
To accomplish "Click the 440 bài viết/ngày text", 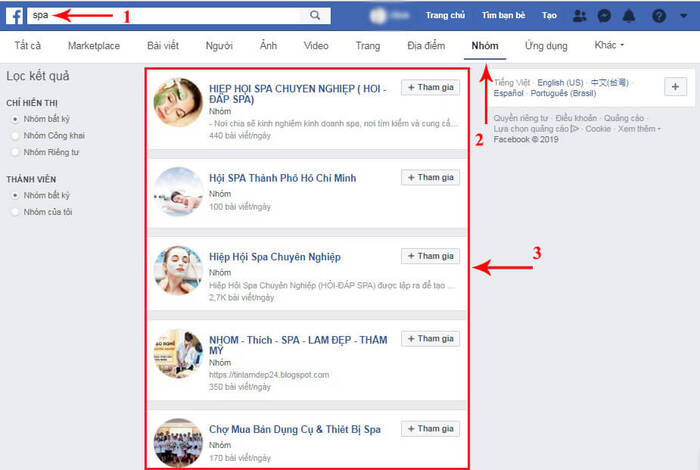I will pyautogui.click(x=240, y=136).
